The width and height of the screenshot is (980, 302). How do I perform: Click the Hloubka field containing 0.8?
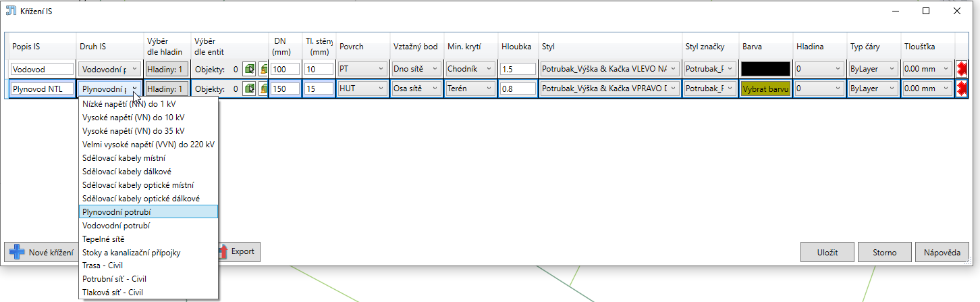518,89
